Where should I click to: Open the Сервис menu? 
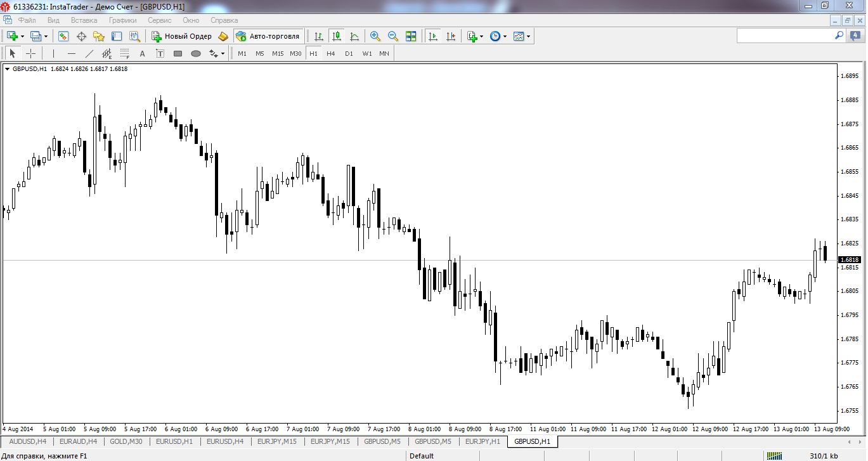click(159, 20)
